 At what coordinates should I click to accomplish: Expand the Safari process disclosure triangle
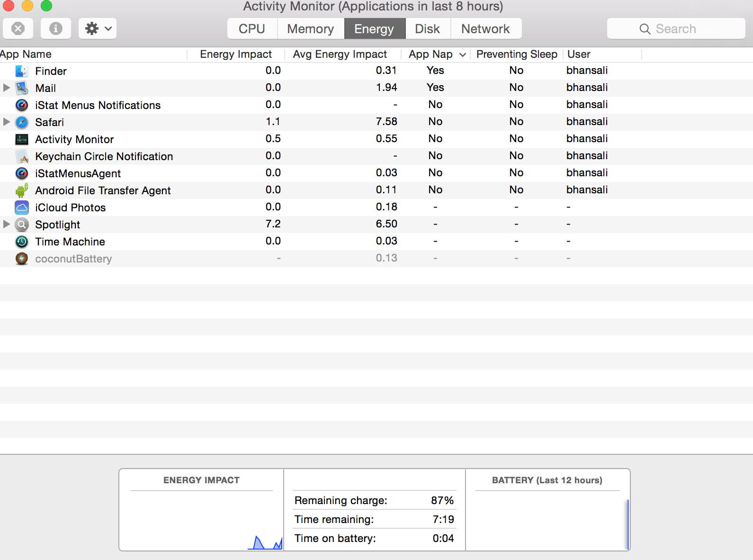(7, 122)
